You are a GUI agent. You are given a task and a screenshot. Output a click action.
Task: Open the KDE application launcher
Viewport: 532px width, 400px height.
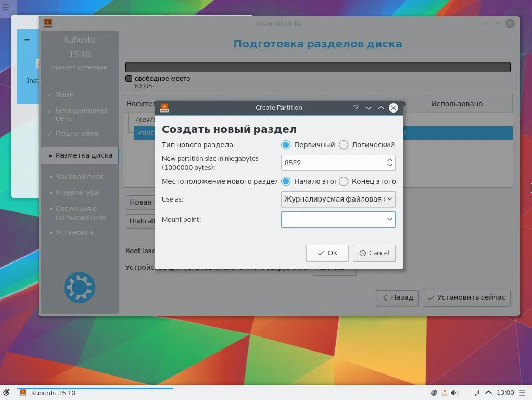pyautogui.click(x=6, y=393)
